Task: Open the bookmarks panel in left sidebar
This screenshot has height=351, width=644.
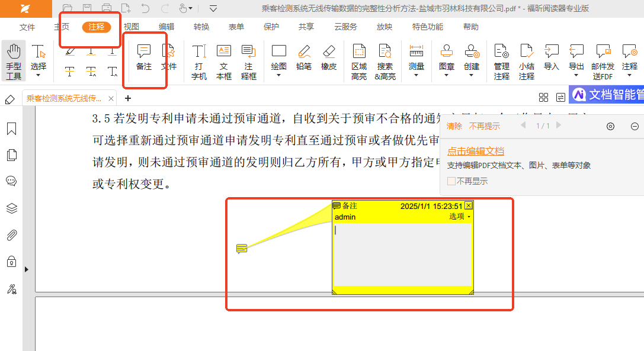Action: pos(11,129)
